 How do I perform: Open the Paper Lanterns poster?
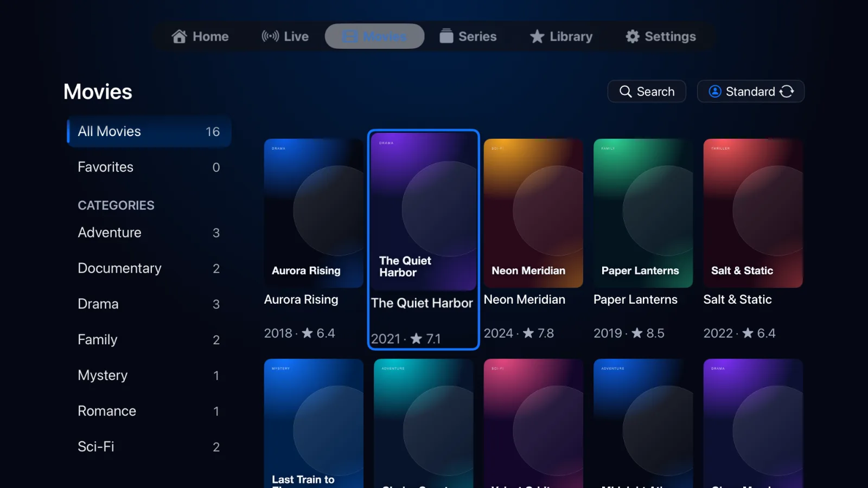point(643,213)
